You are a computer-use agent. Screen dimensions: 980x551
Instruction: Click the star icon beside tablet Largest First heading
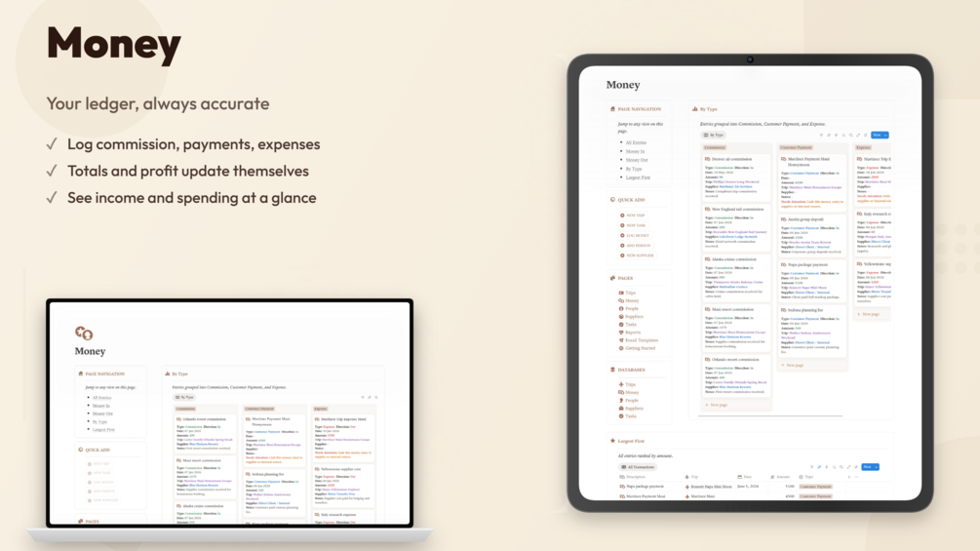pyautogui.click(x=612, y=441)
